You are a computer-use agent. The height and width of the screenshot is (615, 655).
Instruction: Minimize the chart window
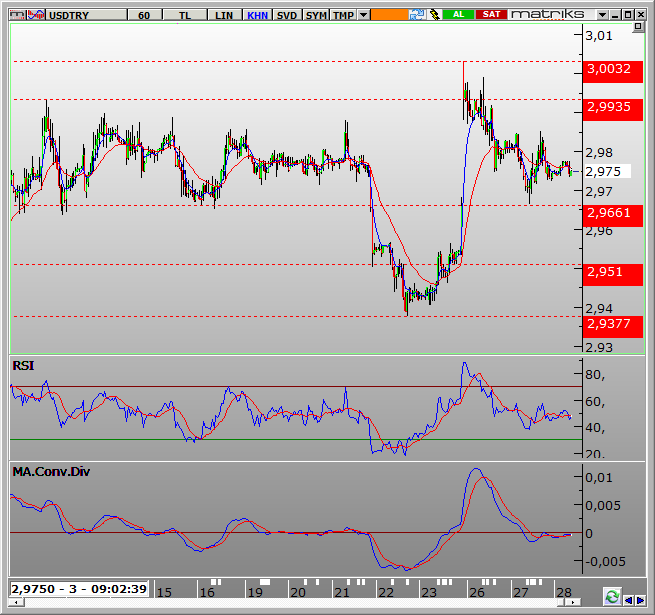(x=615, y=15)
